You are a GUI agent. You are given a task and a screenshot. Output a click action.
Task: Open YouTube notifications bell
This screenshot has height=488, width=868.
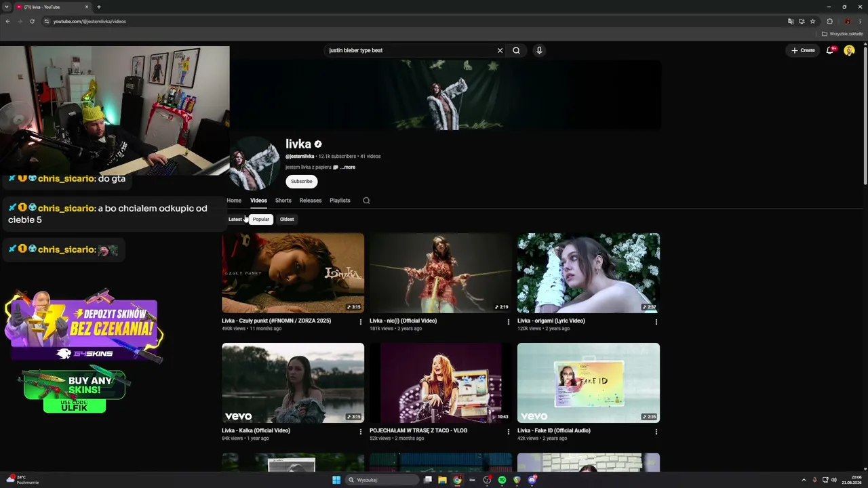pos(830,50)
